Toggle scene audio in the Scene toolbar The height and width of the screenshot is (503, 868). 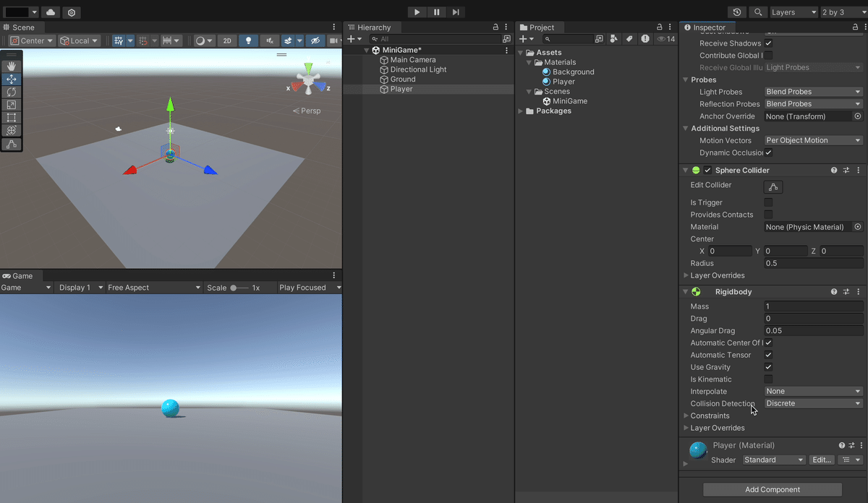point(269,40)
